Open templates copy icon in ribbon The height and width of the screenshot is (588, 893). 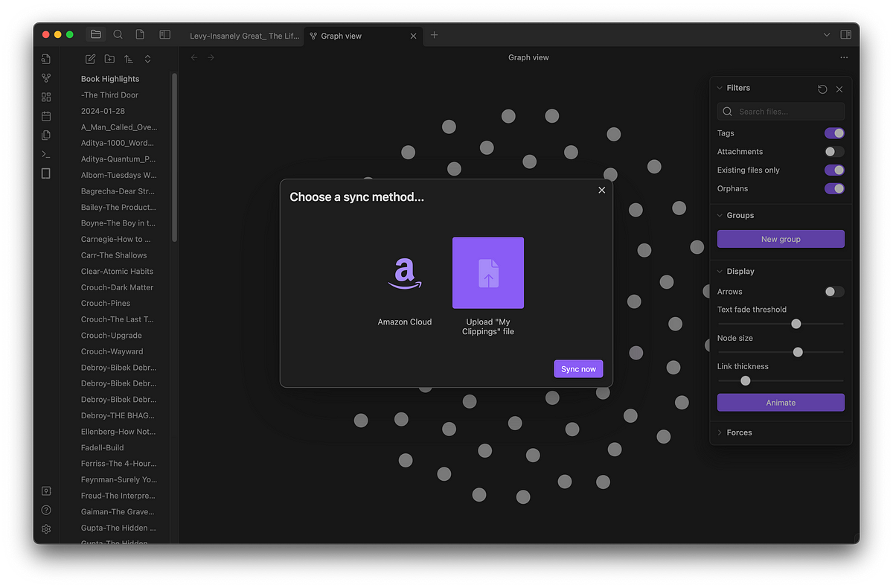coord(46,135)
